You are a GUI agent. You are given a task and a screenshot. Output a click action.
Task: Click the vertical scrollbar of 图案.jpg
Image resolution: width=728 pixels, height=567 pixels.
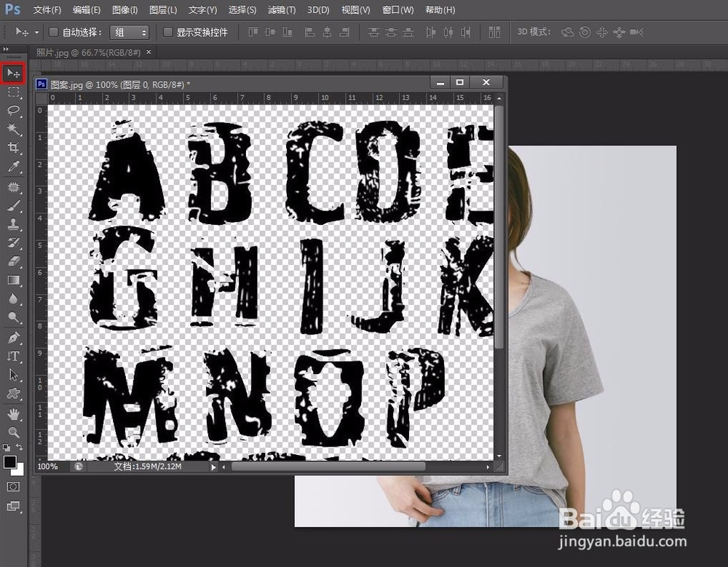coord(499,226)
